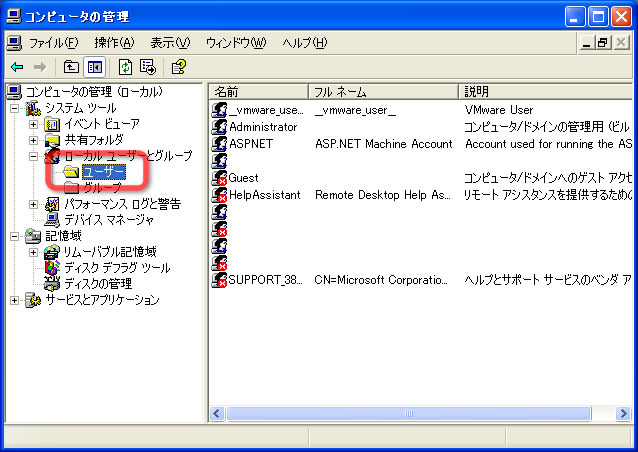The width and height of the screenshot is (638, 452).
Task: Click the Export List toolbar icon
Action: point(148,67)
